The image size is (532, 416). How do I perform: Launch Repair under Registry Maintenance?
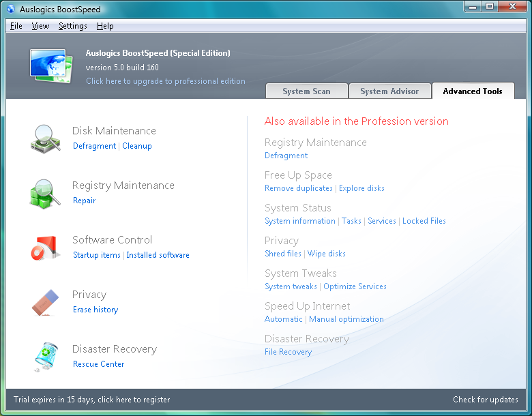pyautogui.click(x=84, y=200)
